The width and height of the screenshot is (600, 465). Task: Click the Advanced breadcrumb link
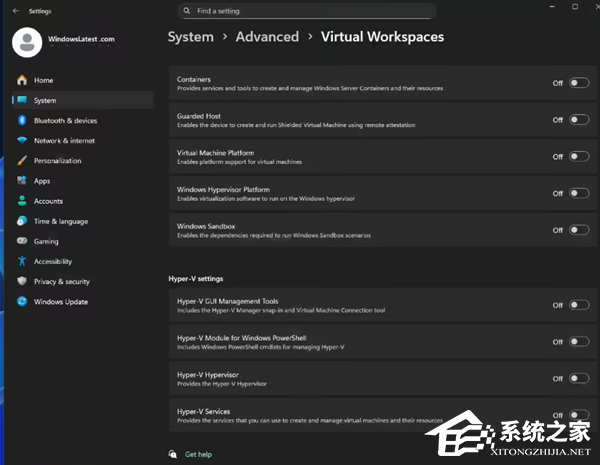(267, 37)
